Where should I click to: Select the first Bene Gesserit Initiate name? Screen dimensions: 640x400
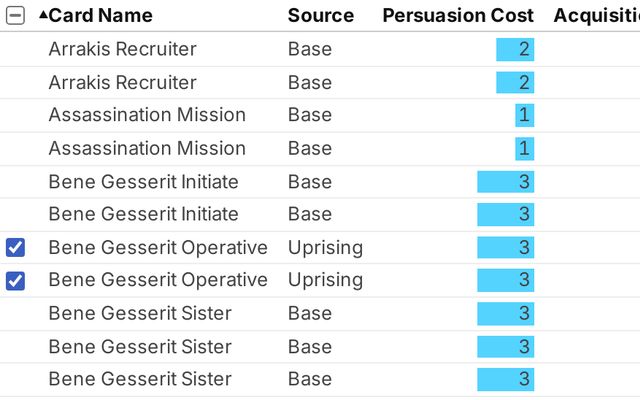143,181
